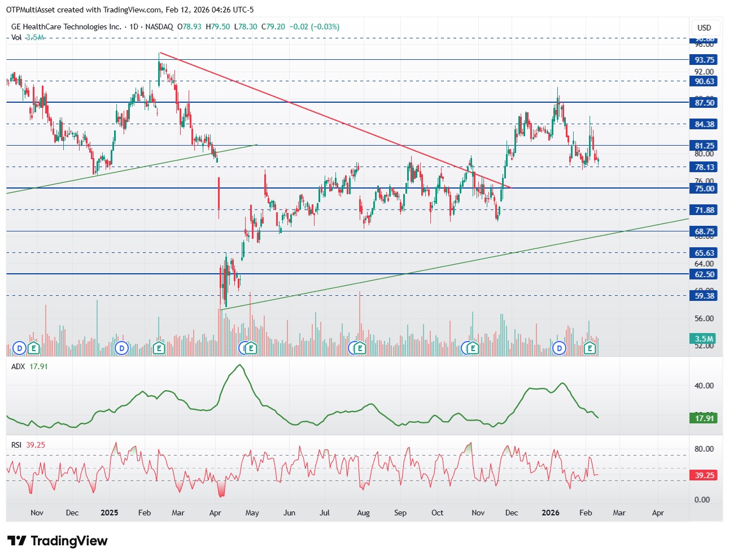Click the earnings marker in late October 2025
729x560 pixels.
point(472,348)
